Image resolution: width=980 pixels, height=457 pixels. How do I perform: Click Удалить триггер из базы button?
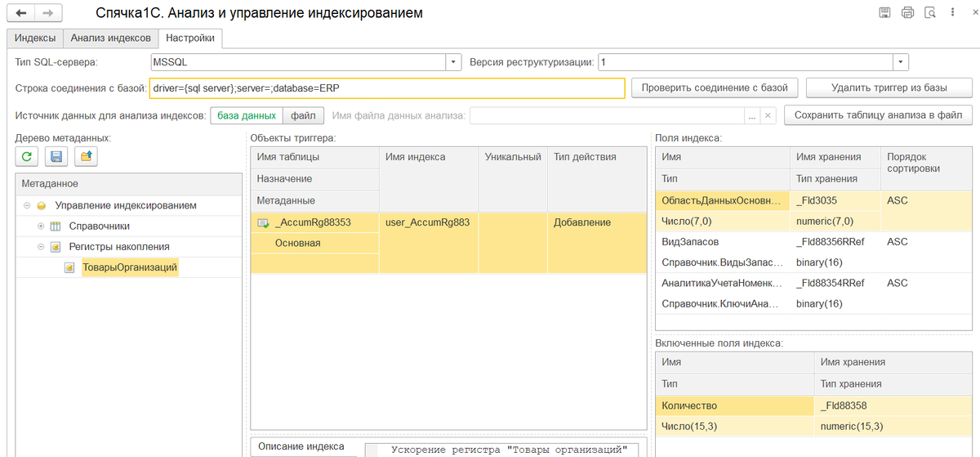point(889,88)
